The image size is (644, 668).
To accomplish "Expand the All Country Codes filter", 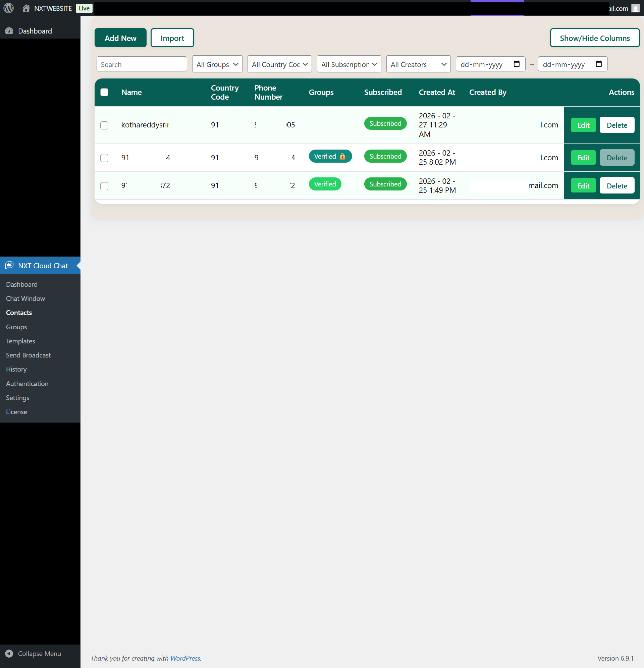I will point(279,64).
